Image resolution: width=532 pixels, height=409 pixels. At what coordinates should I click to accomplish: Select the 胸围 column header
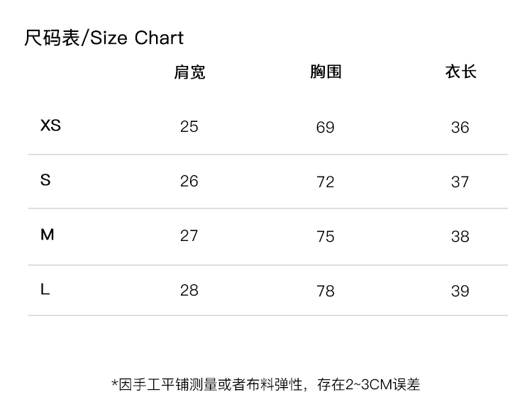[x=326, y=72]
